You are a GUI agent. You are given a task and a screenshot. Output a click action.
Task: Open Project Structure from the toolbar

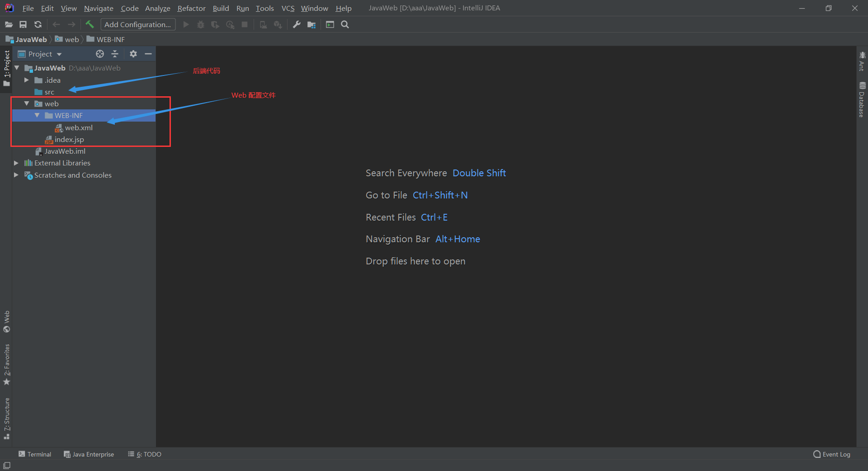tap(311, 24)
